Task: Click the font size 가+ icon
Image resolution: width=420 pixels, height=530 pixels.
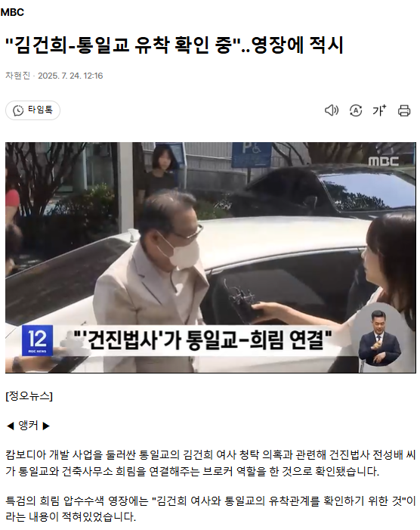Action: click(379, 110)
